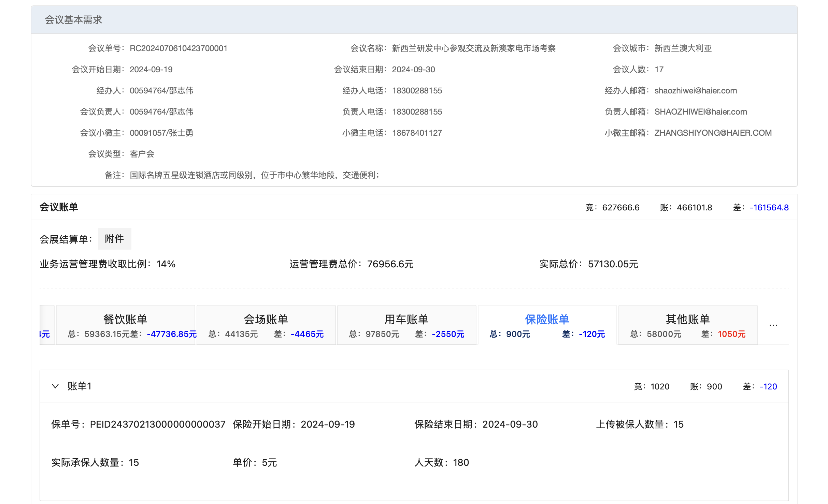This screenshot has width=828, height=504.
Task: Click the 会议基本需求 panel header
Action: coord(73,20)
